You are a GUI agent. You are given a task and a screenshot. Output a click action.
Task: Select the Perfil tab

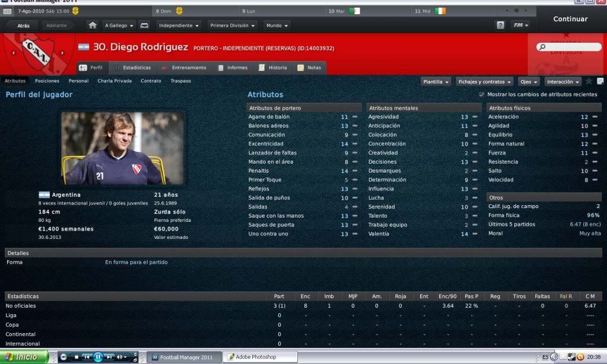pos(92,68)
